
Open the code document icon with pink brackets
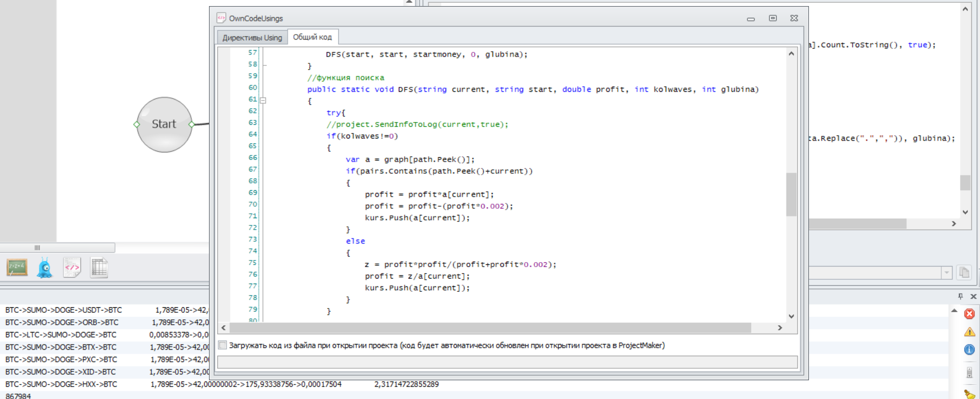click(72, 268)
